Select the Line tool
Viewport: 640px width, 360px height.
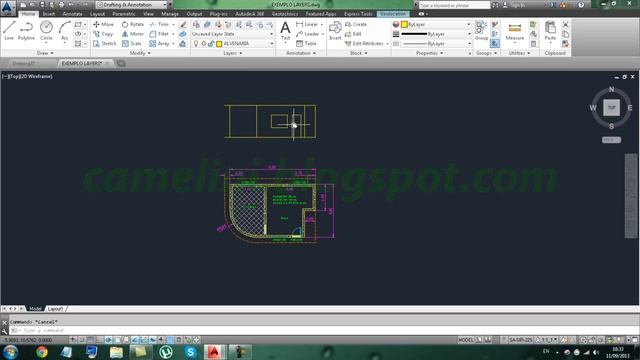[9, 31]
